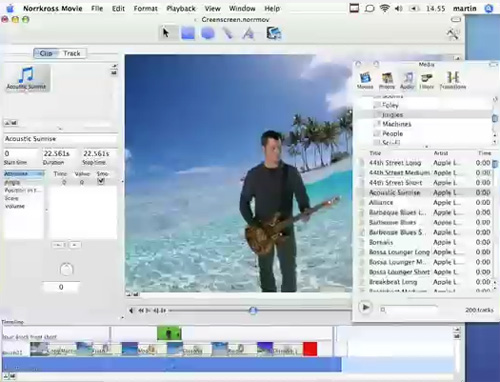Click the media browser toolbar icon
This screenshot has height=382, width=500.
[x=274, y=33]
